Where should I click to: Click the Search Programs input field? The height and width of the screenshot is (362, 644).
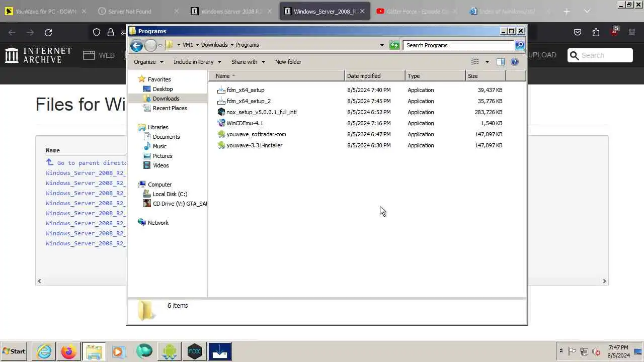459,45
